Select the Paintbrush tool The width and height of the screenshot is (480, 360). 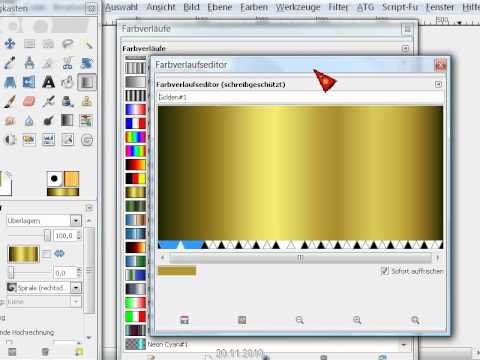click(x=10, y=101)
